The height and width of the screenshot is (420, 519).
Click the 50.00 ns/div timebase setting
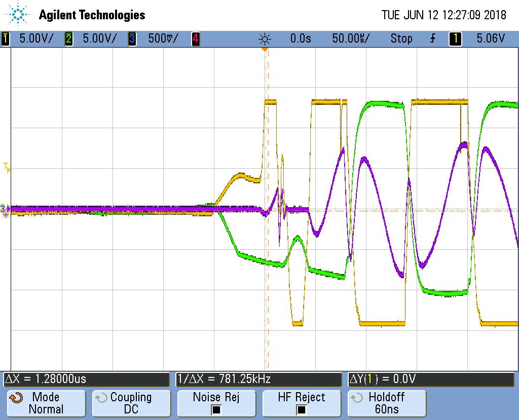[351, 39]
